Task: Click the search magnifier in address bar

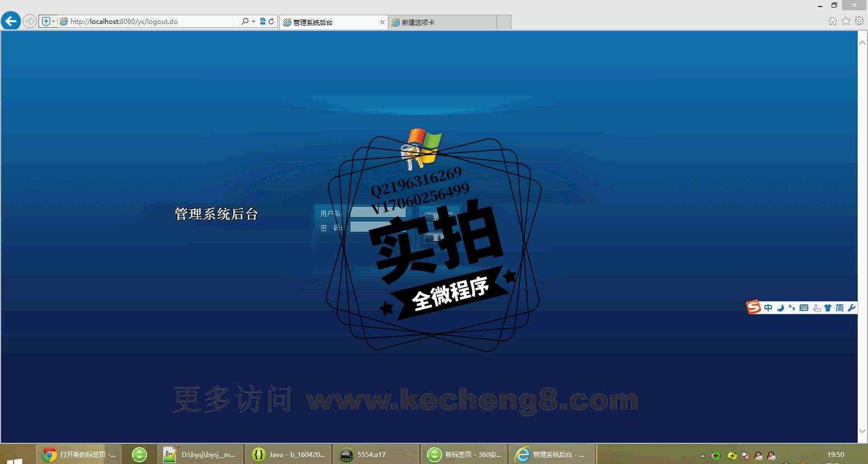Action: pyautogui.click(x=245, y=21)
